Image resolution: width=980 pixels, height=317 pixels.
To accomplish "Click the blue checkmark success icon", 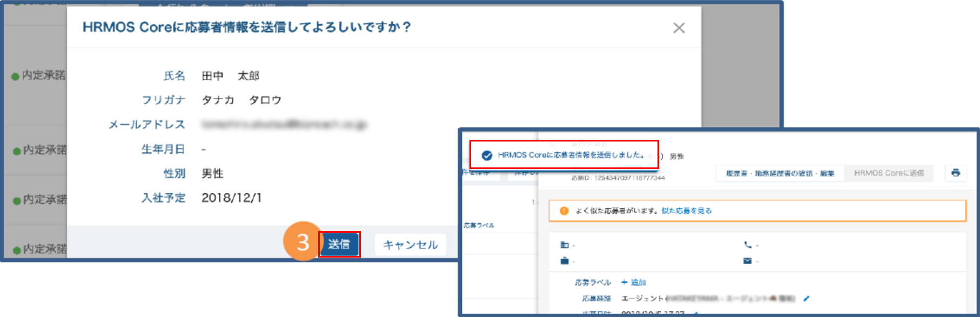I will 487,156.
